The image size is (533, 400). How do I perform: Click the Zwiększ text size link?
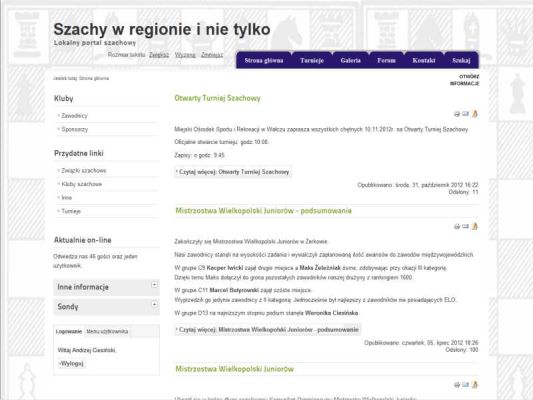pyautogui.click(x=159, y=55)
